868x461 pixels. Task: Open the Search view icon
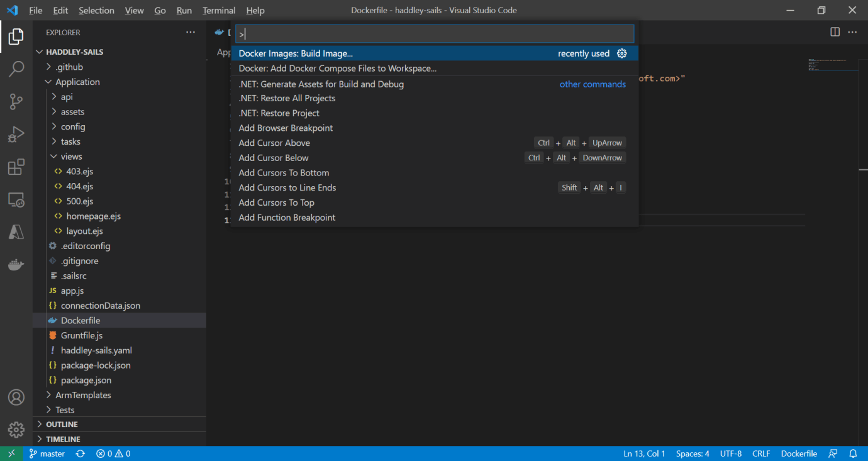click(16, 69)
